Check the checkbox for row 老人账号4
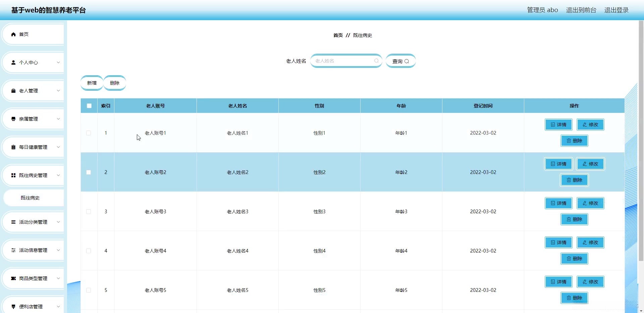Screen dimensions: 644x313 tap(89, 251)
